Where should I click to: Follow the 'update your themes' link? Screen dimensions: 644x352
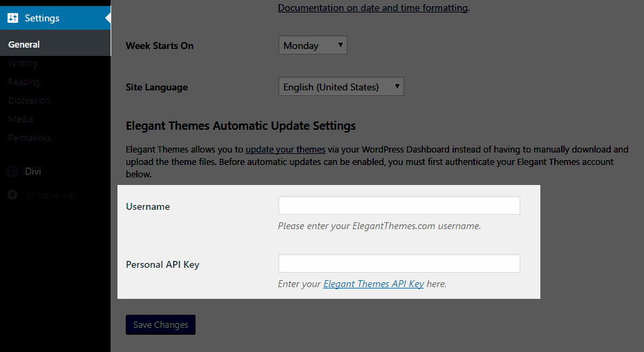[285, 149]
